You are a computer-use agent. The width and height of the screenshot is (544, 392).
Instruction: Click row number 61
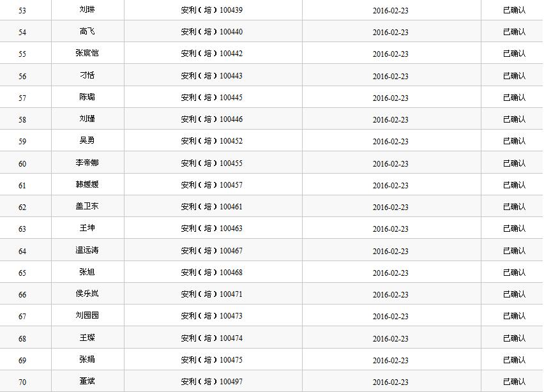point(22,186)
